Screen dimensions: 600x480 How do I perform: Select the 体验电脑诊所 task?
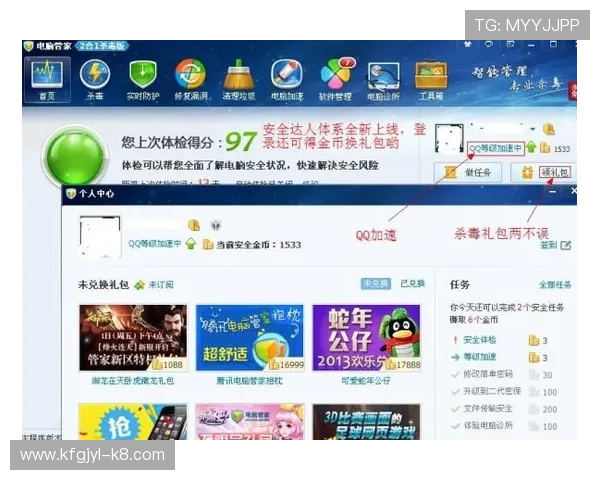tap(488, 426)
